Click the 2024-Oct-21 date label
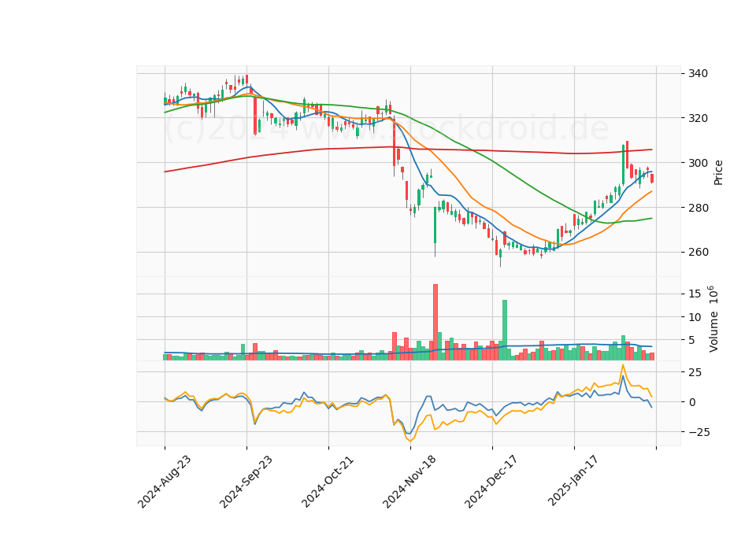The image size is (756, 543). [328, 482]
